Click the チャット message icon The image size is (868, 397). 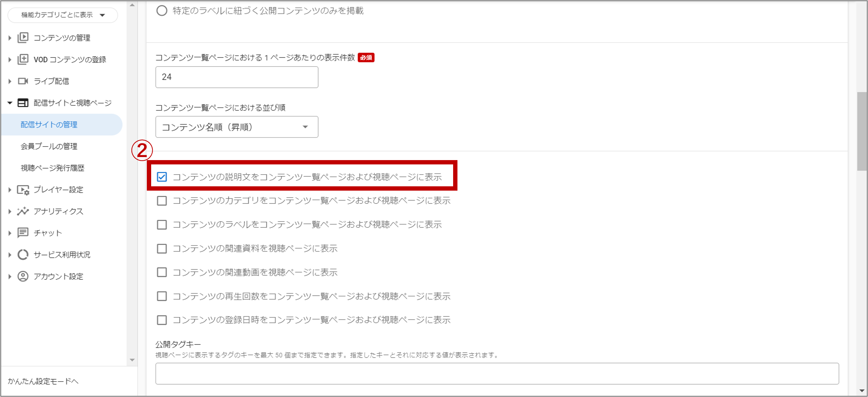pyautogui.click(x=23, y=233)
